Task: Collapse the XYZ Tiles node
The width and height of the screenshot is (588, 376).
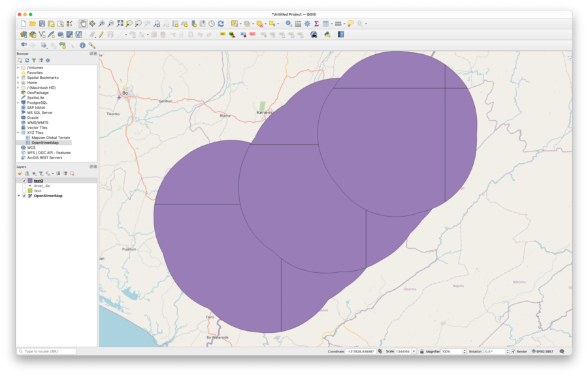Action: pyautogui.click(x=18, y=133)
